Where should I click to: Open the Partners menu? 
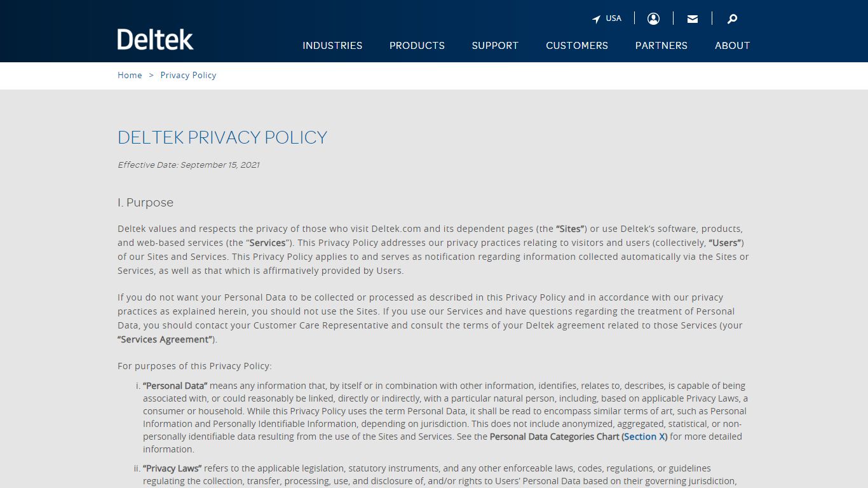click(x=661, y=46)
